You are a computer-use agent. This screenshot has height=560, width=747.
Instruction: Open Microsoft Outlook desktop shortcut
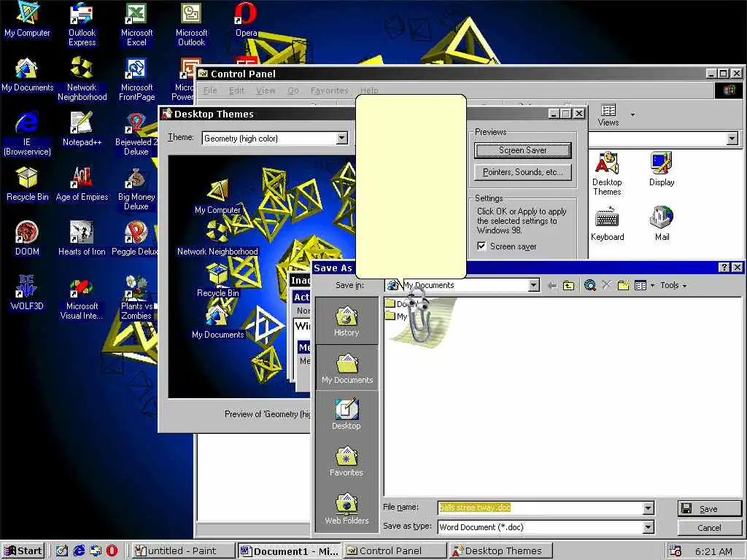point(191,24)
